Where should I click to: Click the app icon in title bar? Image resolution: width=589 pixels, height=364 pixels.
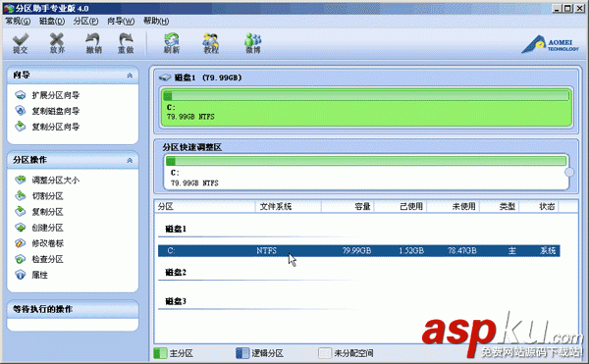(x=8, y=8)
